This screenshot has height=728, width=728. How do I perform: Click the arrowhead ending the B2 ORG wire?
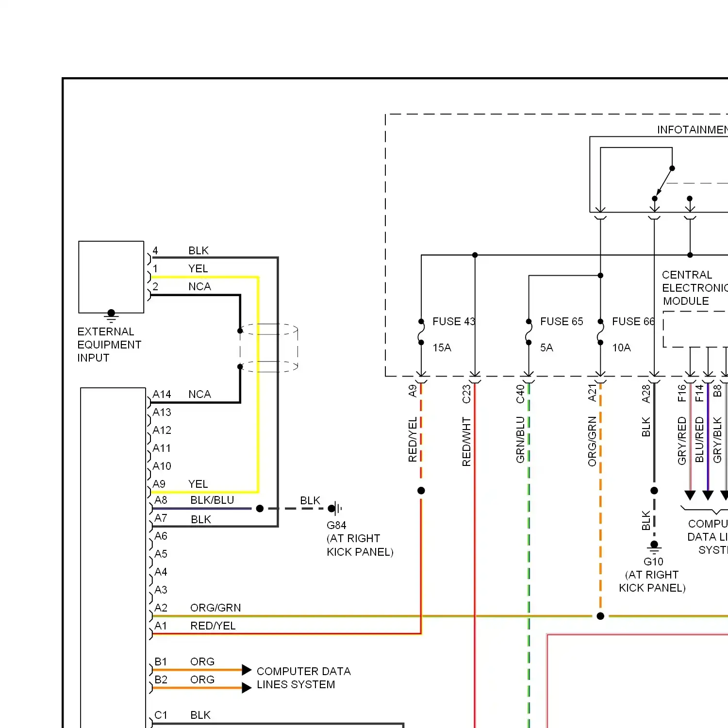(247, 688)
